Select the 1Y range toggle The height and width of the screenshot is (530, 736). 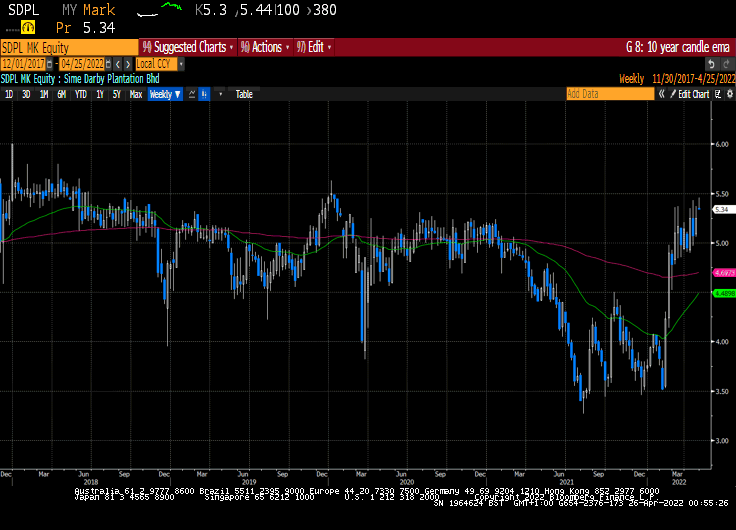click(100, 94)
